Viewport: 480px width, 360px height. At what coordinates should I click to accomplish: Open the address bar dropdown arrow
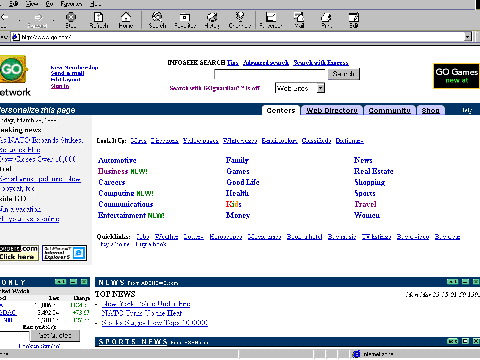pos(468,37)
